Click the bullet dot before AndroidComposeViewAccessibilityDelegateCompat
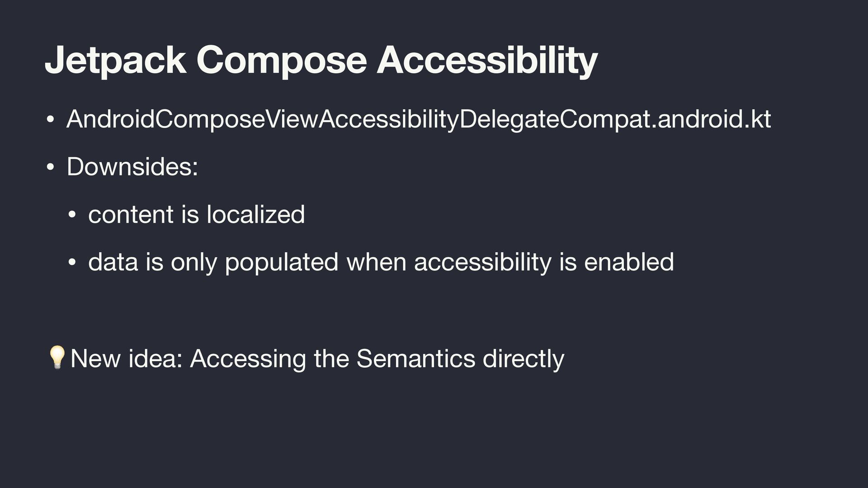This screenshot has width=868, height=488. click(50, 120)
